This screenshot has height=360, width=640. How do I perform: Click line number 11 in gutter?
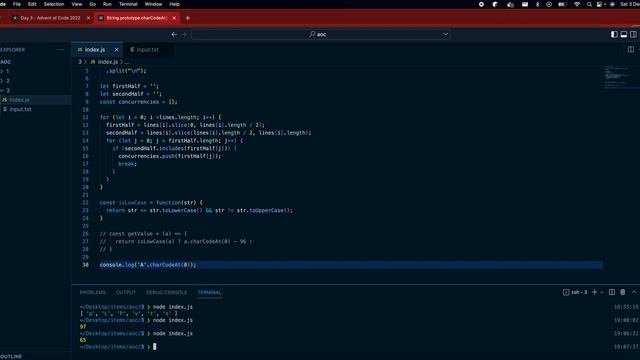[85, 117]
